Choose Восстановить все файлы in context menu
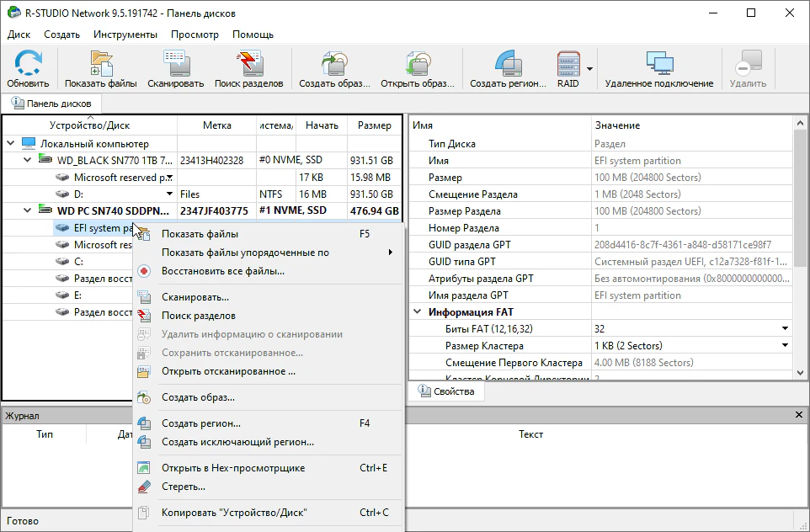Image resolution: width=810 pixels, height=532 pixels. point(222,271)
